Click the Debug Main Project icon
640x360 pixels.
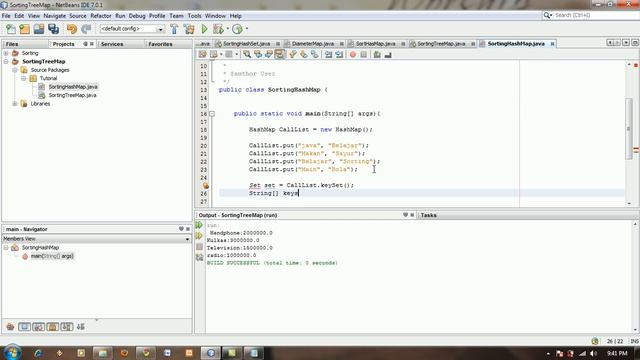tap(218, 29)
